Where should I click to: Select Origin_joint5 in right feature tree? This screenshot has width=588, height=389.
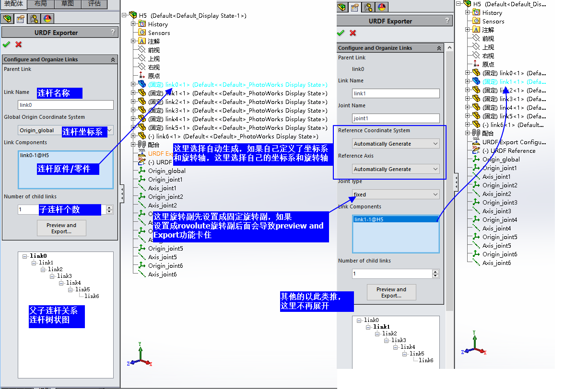500,237
